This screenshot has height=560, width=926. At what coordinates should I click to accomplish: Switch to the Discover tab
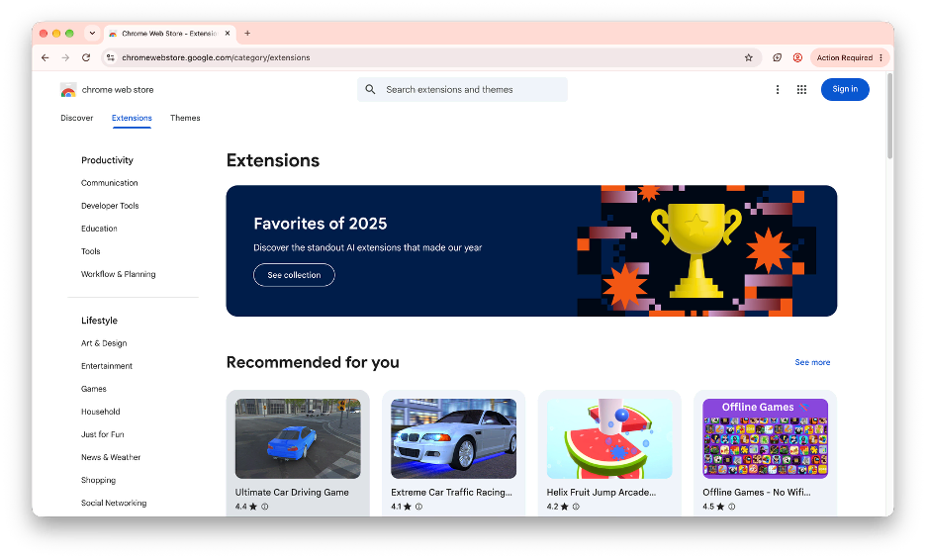(77, 118)
